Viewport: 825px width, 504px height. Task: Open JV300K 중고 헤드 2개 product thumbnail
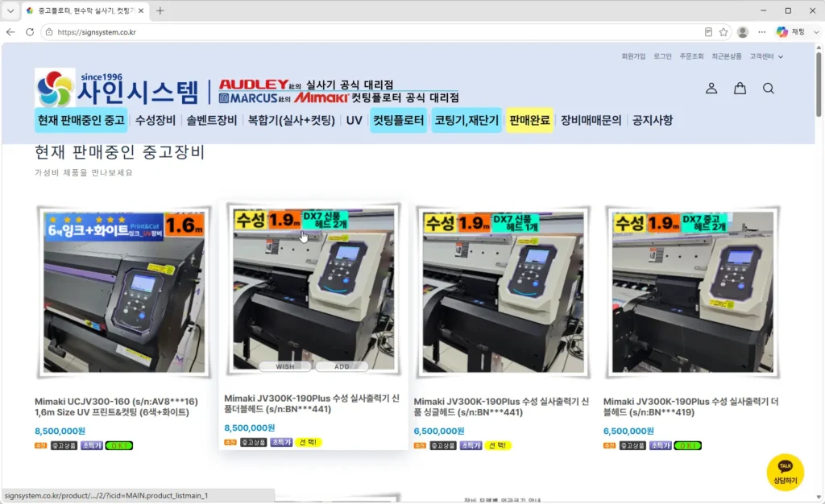pos(692,292)
